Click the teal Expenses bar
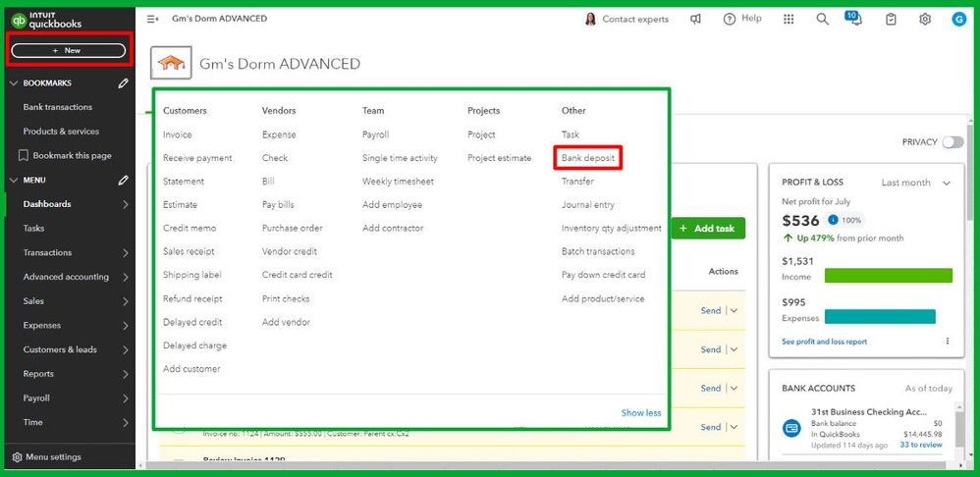Screen dimensions: 980x477 tap(880, 317)
